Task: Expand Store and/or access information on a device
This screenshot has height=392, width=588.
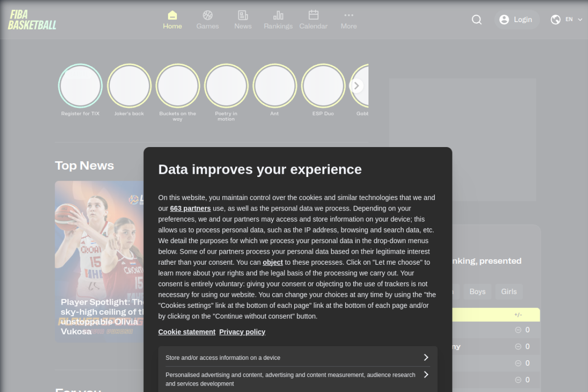Action: click(298, 358)
